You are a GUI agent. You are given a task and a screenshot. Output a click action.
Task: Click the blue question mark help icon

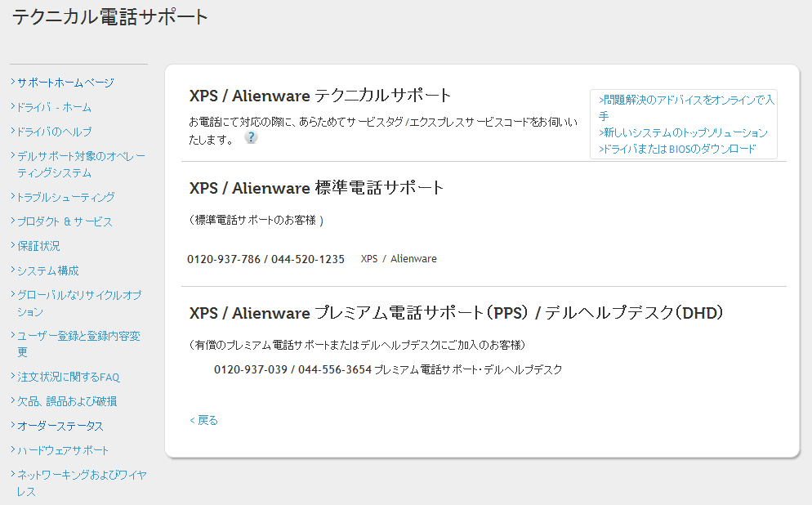(251, 137)
